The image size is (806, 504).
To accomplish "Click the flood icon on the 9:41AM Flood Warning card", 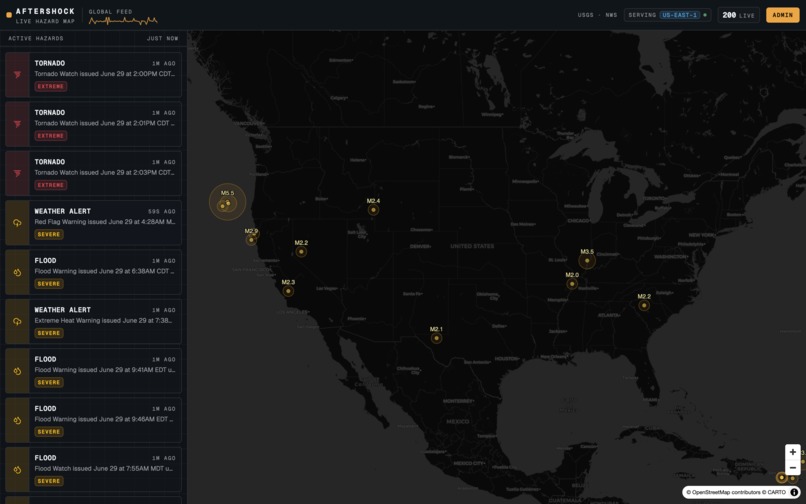I will pyautogui.click(x=17, y=371).
